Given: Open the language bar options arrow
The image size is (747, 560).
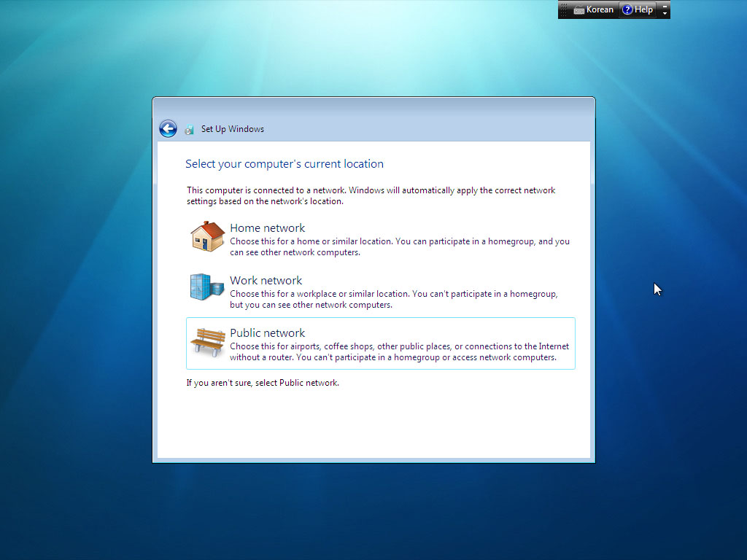Looking at the screenshot, I should (665, 13).
